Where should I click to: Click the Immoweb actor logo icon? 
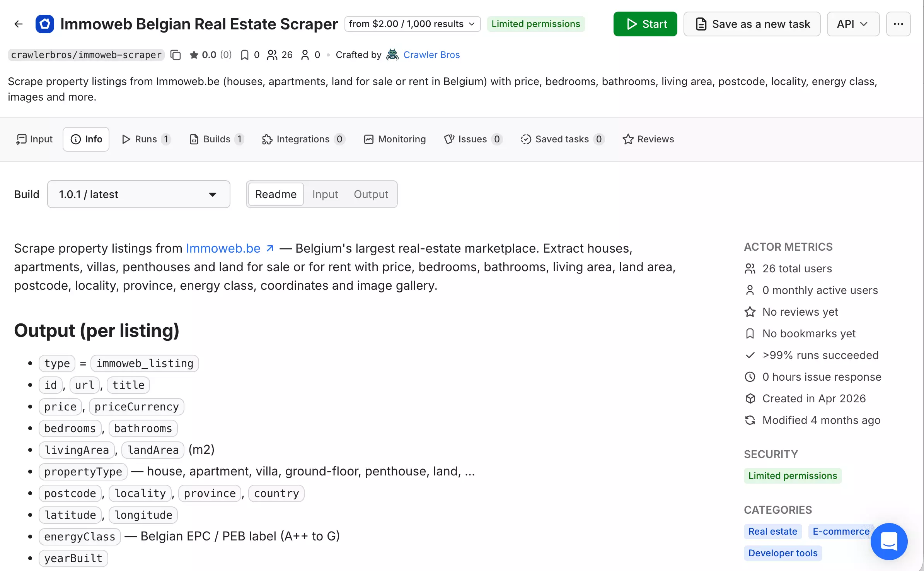click(x=45, y=24)
